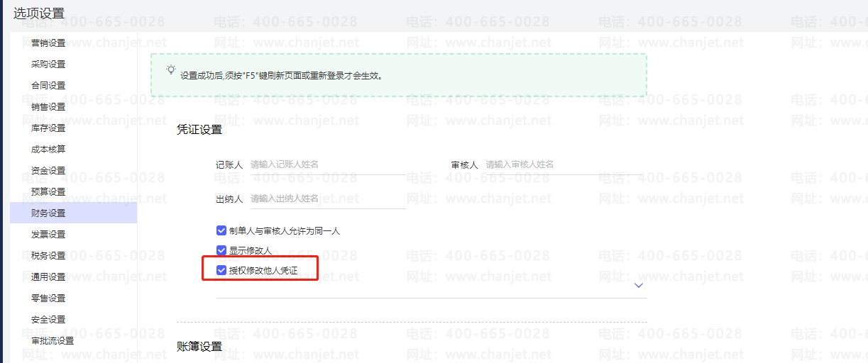This screenshot has height=363, width=868.
Task: Click the 账簿设置 section heading
Action: coord(199,347)
